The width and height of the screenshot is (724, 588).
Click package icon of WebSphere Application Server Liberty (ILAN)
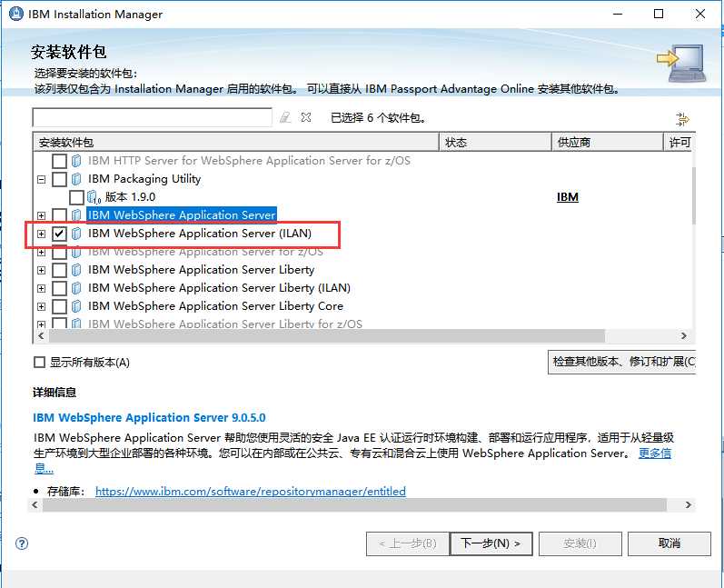[x=76, y=288]
